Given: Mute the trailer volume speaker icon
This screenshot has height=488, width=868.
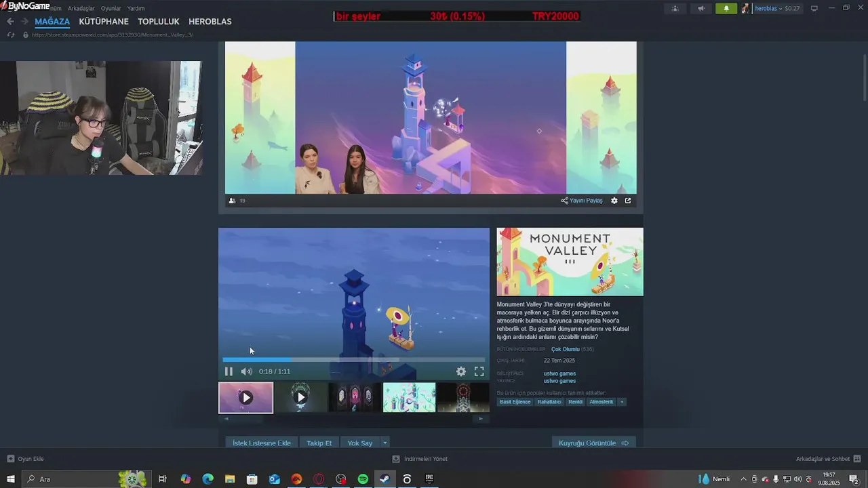Looking at the screenshot, I should tap(246, 371).
